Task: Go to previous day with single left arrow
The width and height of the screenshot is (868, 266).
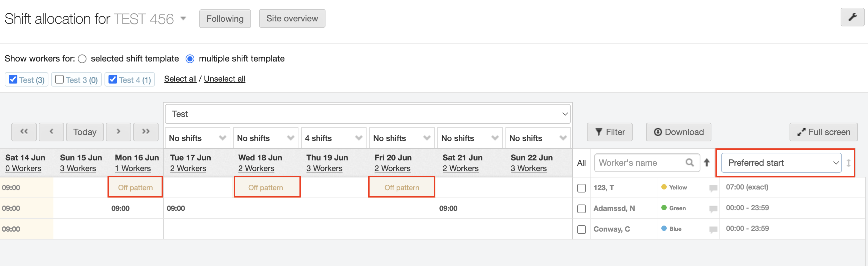Action: [x=51, y=131]
